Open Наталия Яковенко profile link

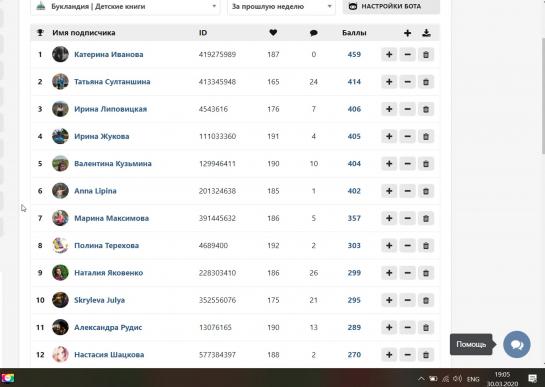(x=109, y=273)
